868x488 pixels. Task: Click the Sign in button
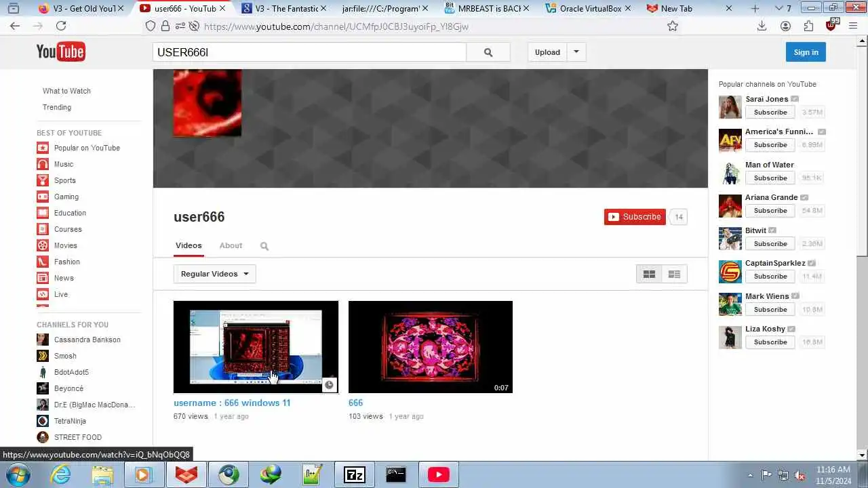(x=806, y=52)
